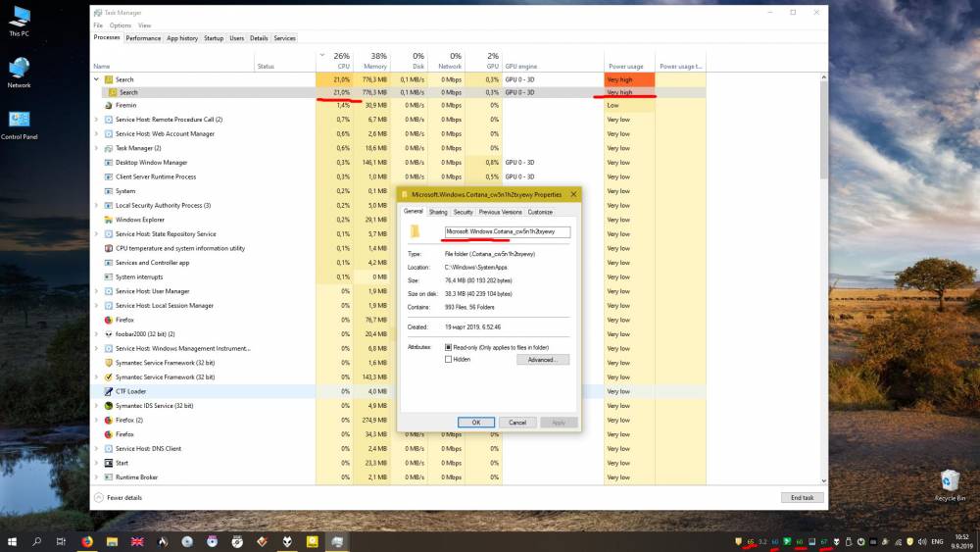This screenshot has width=980, height=552.
Task: Switch to the Services tab
Action: click(284, 38)
